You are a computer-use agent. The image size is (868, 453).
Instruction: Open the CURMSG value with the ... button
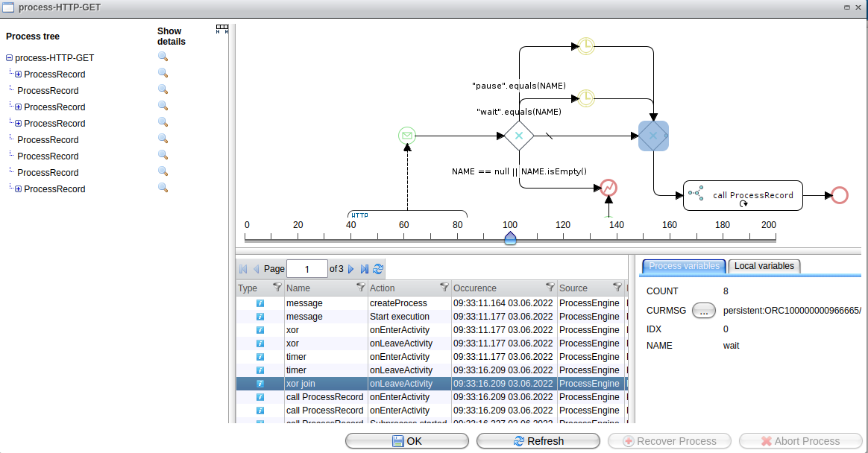point(704,311)
